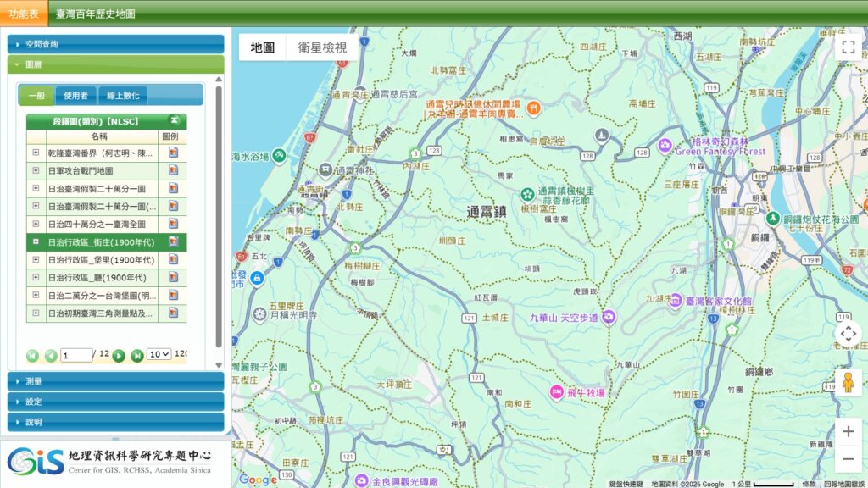
Task: Expand 設定 accordion section
Action: click(x=115, y=402)
